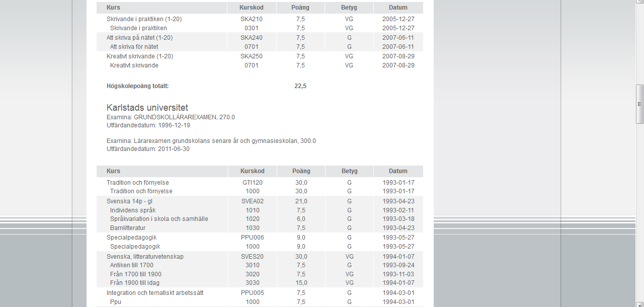This screenshot has height=307, width=644.
Task: Click the Språkvariation i skola och samhälle row
Action: click(x=159, y=219)
